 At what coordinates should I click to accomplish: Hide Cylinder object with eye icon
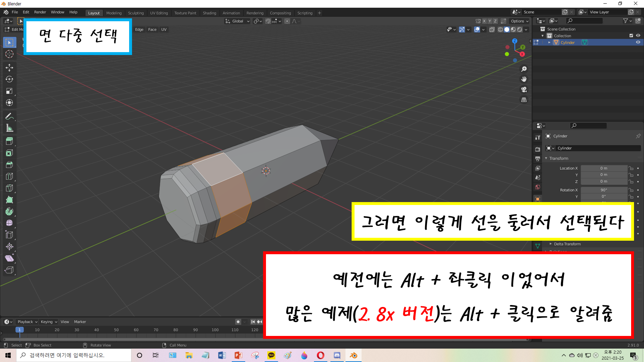click(x=638, y=42)
